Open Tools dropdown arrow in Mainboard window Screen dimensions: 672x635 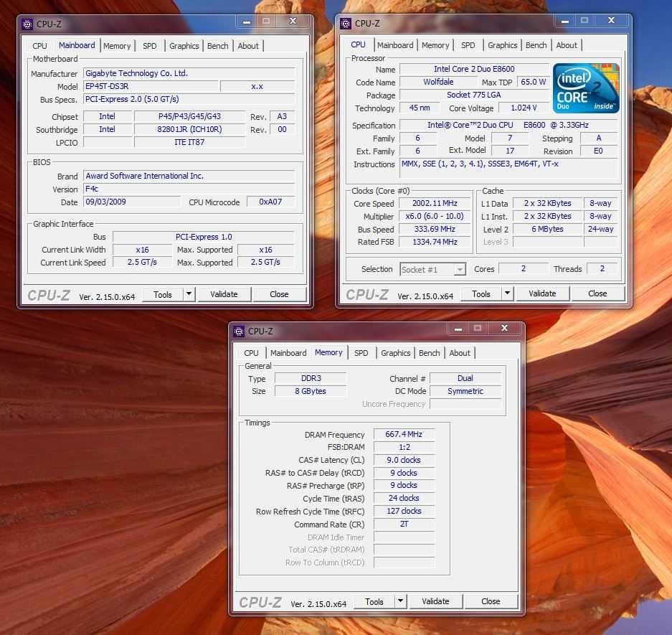pos(189,294)
